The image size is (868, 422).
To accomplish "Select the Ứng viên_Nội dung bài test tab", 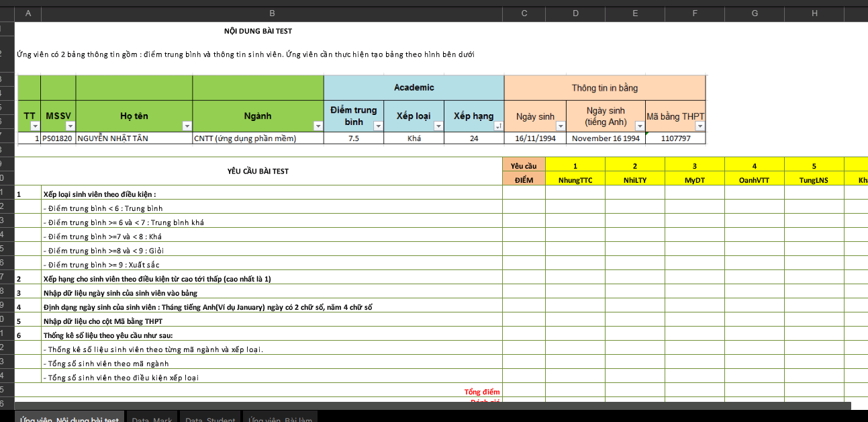I will 69,417.
